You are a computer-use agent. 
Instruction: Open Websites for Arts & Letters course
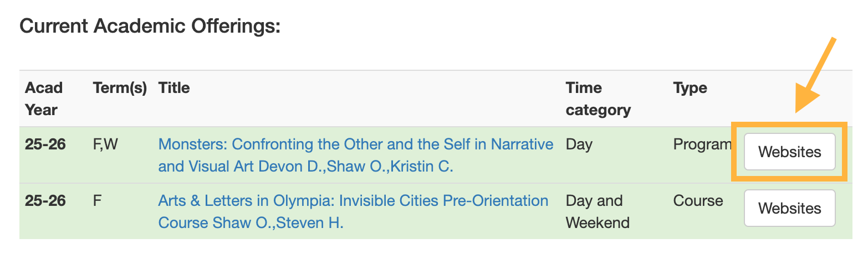[x=789, y=208]
